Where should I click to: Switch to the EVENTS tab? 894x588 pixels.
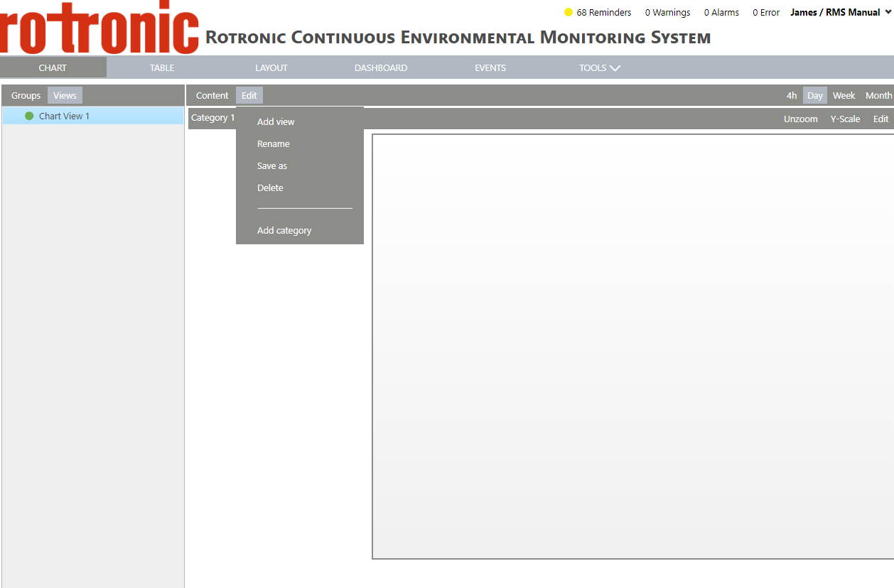[x=490, y=68]
